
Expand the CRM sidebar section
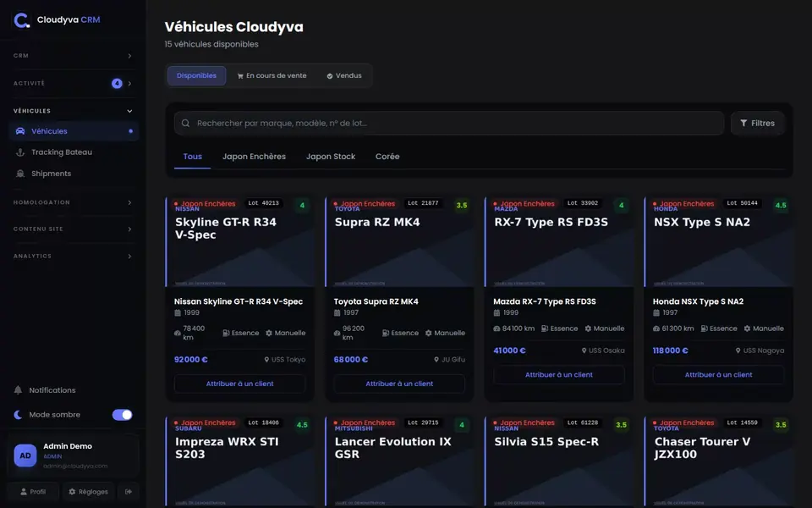pos(73,56)
